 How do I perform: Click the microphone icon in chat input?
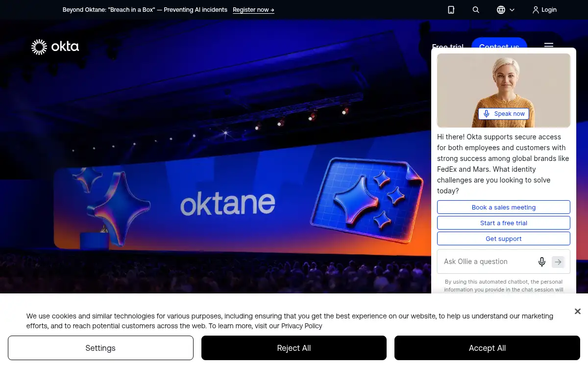tap(542, 262)
